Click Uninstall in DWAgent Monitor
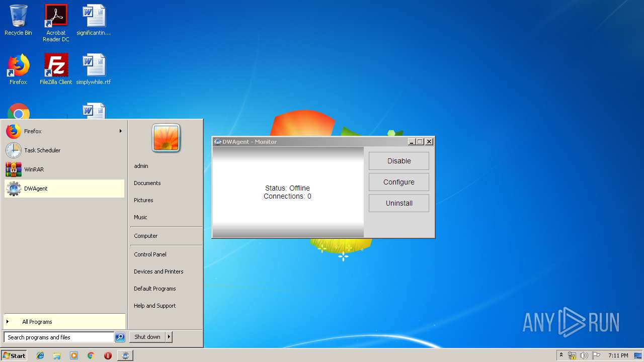This screenshot has width=644, height=362. point(399,203)
